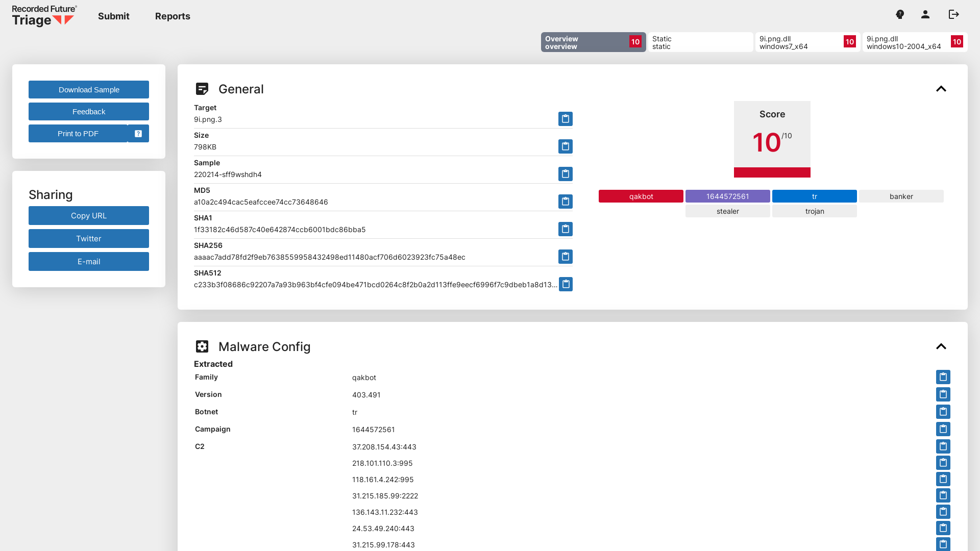Click SHA1 value 1f33182c46d587c40e642874ccb6001bdc86bba5

(280, 230)
